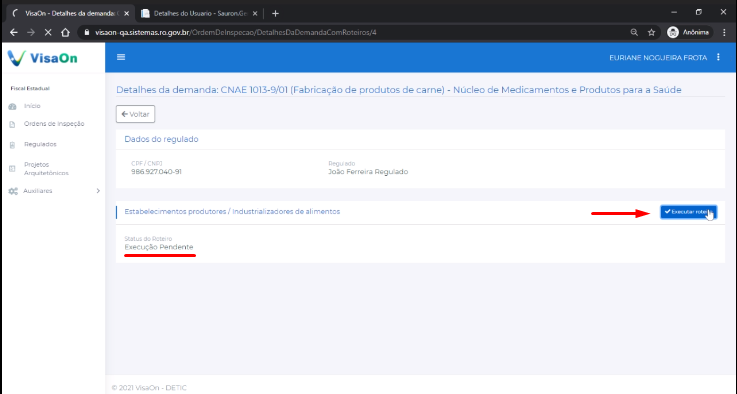Click the EURIANE NOGUEIRA FROTA user name
Image resolution: width=737 pixels, height=394 pixels.
tap(658, 58)
